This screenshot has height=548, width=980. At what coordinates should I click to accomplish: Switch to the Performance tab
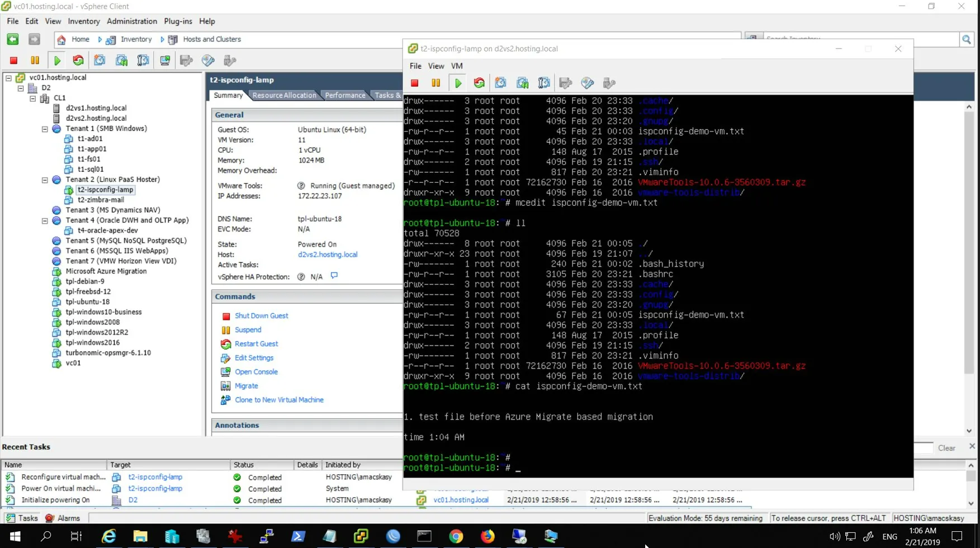pos(345,95)
